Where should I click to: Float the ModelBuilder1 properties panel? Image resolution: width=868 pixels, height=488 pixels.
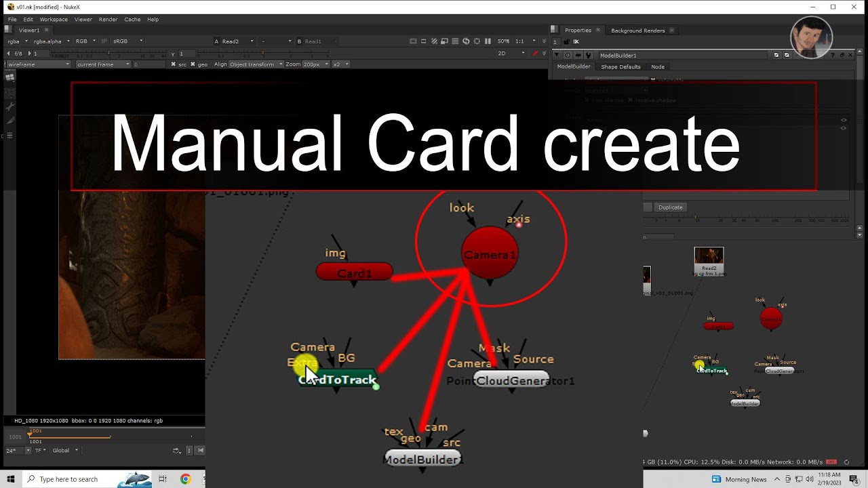[x=842, y=55]
